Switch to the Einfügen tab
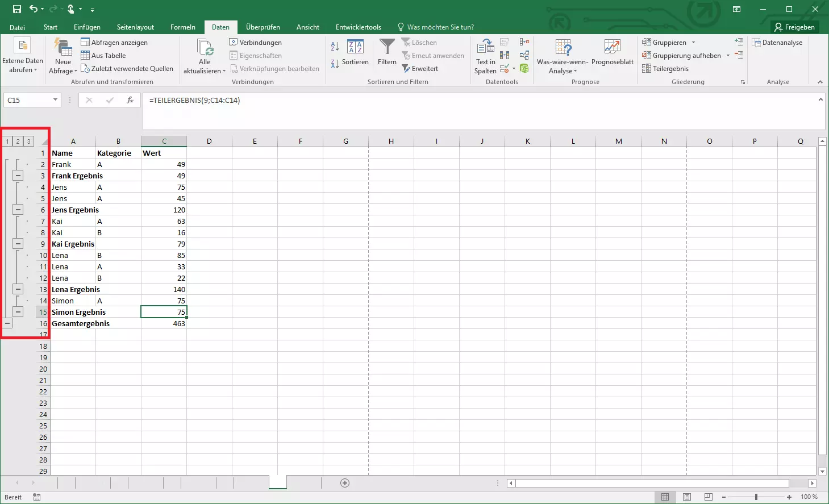This screenshot has height=504, width=829. coord(87,27)
